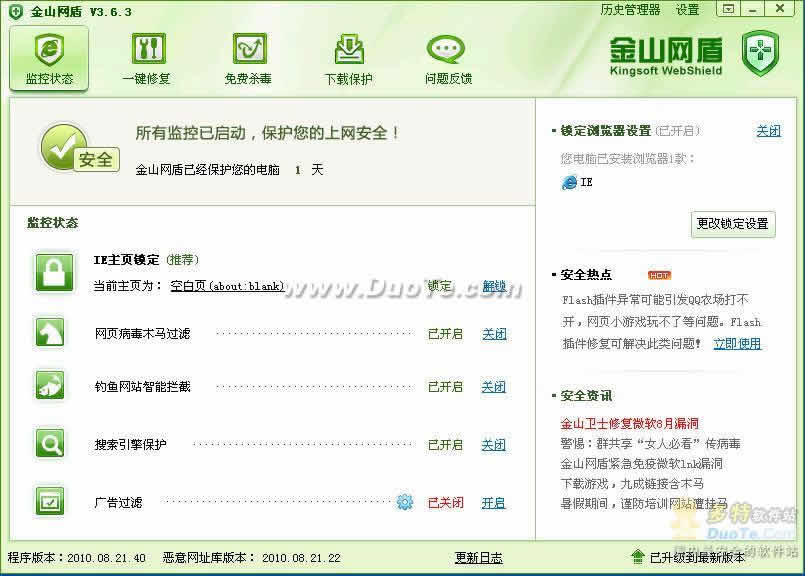Open the 更新日志 update log link
Viewport: 805px width, 576px height.
pyautogui.click(x=478, y=558)
